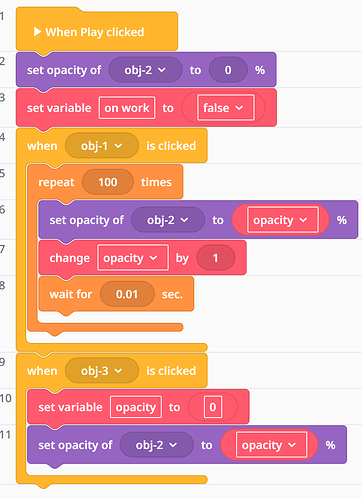Open opacity variable dropdown in line 11
The height and width of the screenshot is (499, 362).
(x=271, y=445)
